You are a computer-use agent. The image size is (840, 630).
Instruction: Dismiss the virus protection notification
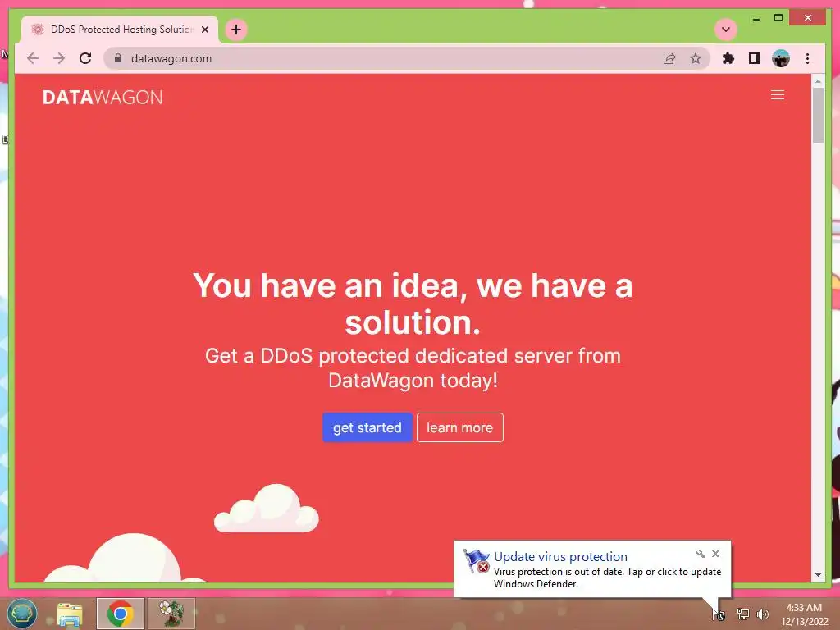[715, 554]
